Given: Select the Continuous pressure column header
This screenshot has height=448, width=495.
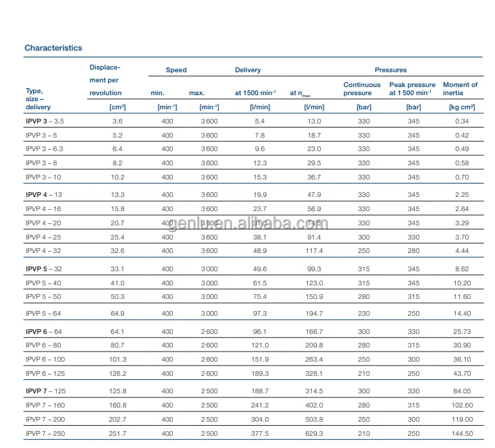Looking at the screenshot, I should (362, 89).
